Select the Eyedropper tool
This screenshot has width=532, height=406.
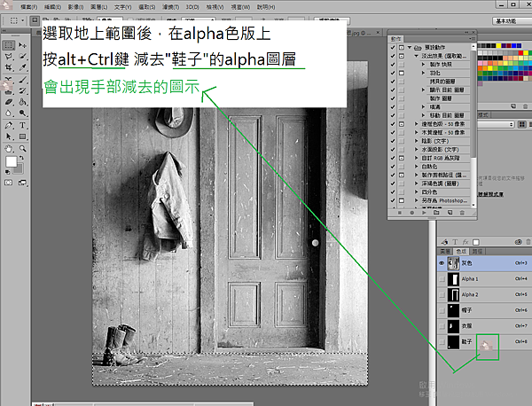tap(22, 67)
